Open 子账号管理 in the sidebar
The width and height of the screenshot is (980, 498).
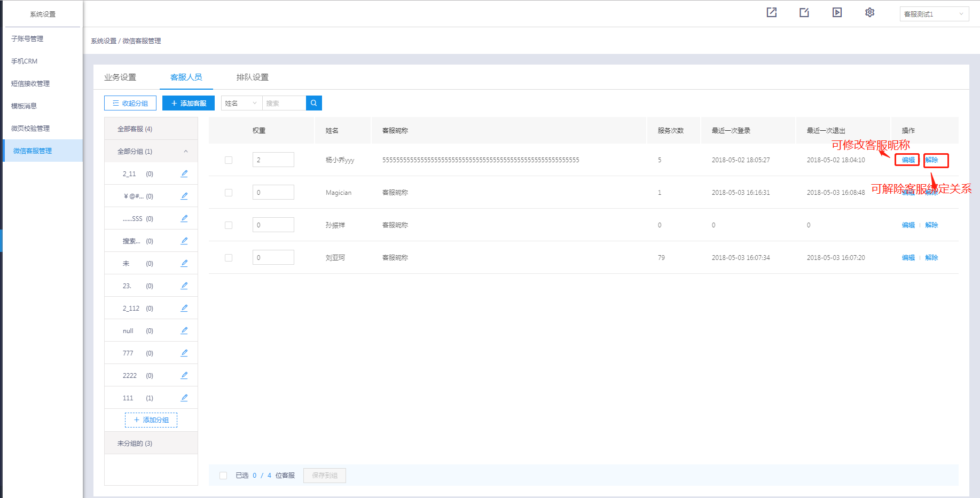click(x=27, y=39)
